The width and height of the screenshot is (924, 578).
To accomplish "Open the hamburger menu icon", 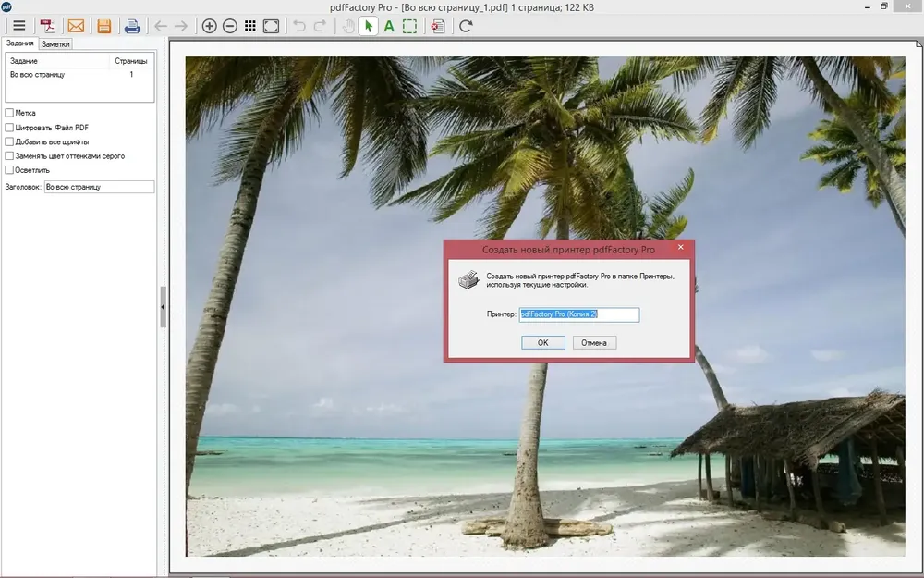I will pos(19,26).
